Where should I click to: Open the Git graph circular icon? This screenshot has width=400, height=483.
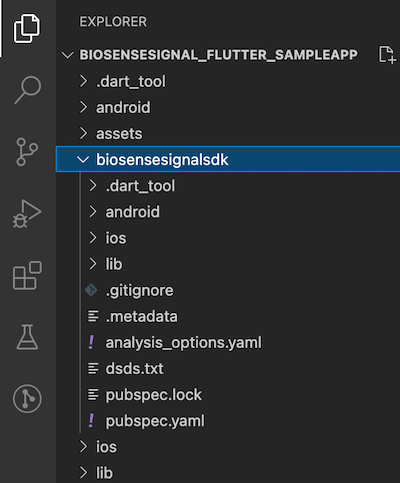(27, 399)
